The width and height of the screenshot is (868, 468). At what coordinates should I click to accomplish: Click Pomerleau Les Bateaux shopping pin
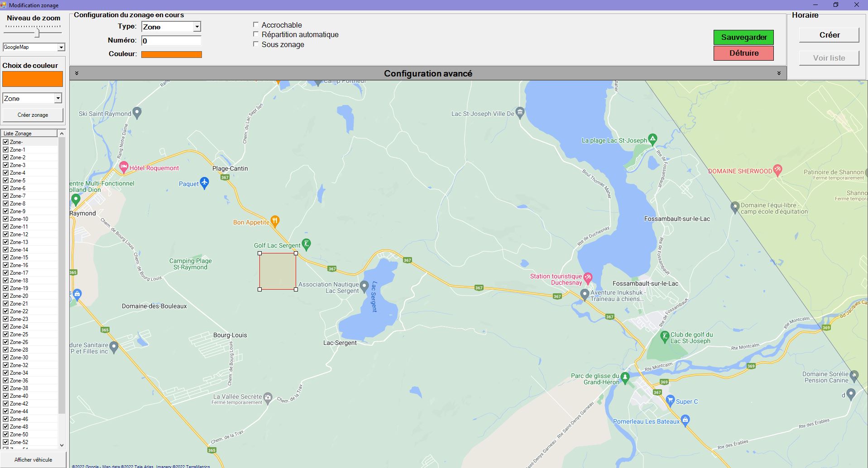click(x=686, y=420)
